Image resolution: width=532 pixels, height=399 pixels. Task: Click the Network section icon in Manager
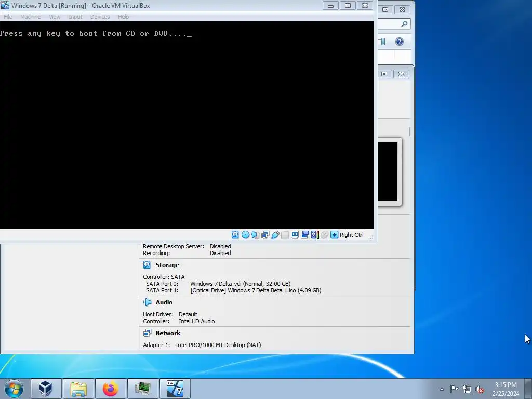(x=147, y=333)
